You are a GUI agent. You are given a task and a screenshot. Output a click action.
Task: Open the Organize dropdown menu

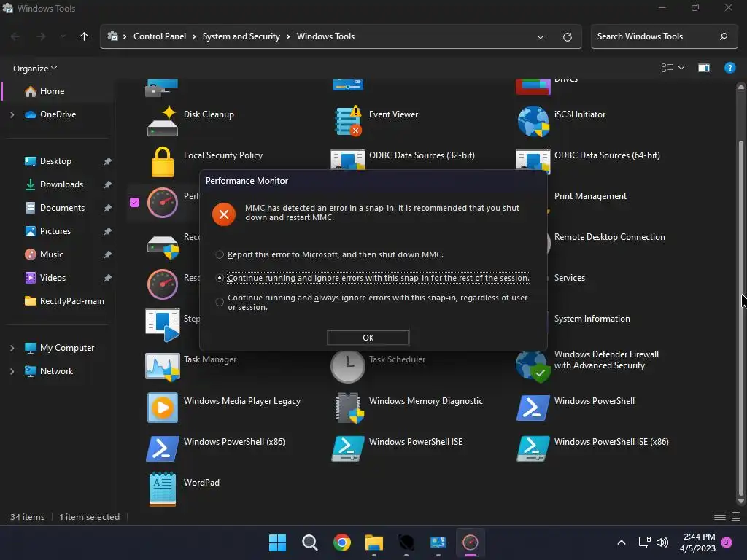tap(35, 68)
